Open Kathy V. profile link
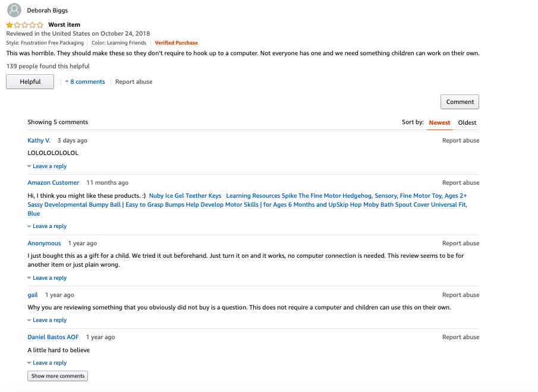The width and height of the screenshot is (538, 392). pyautogui.click(x=39, y=141)
